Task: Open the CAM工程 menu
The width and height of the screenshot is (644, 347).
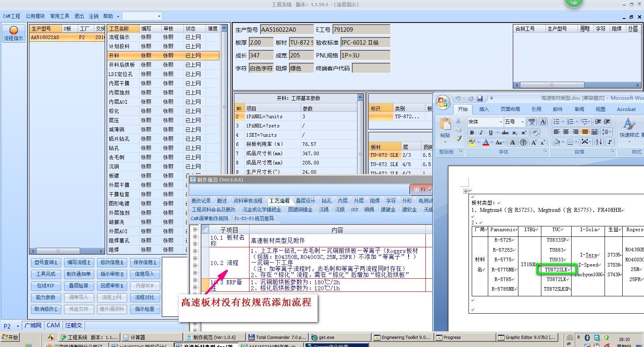Action: pos(12,16)
